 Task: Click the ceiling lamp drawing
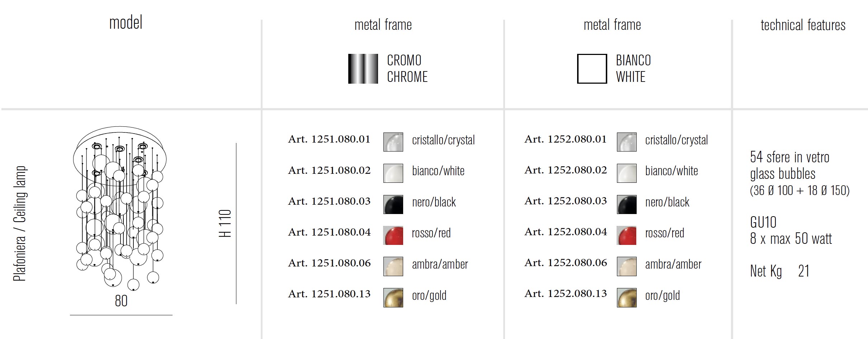pyautogui.click(x=120, y=208)
